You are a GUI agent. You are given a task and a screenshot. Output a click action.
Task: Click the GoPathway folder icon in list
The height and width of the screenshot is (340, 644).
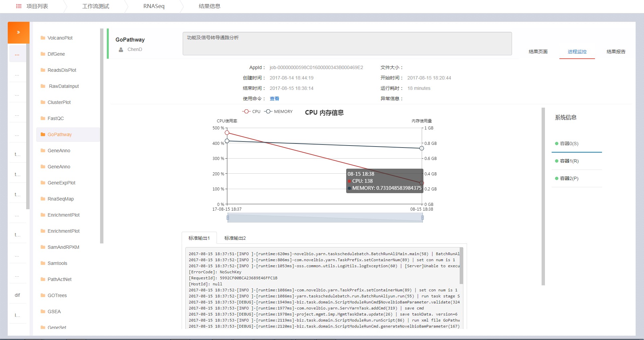(43, 134)
